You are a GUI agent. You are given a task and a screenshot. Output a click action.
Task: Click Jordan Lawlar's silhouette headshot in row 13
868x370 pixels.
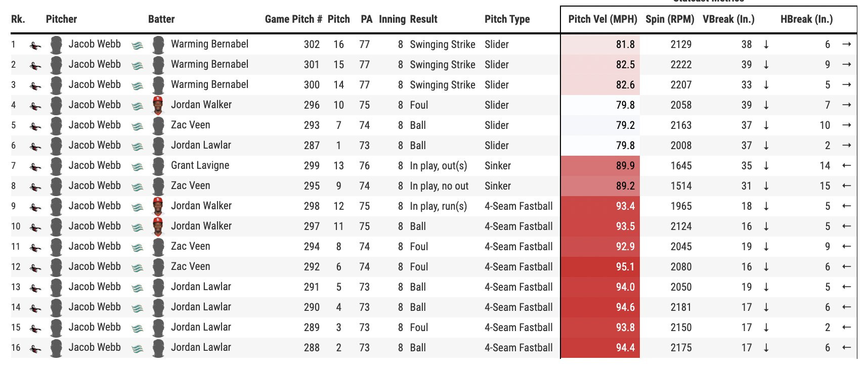[x=158, y=287]
